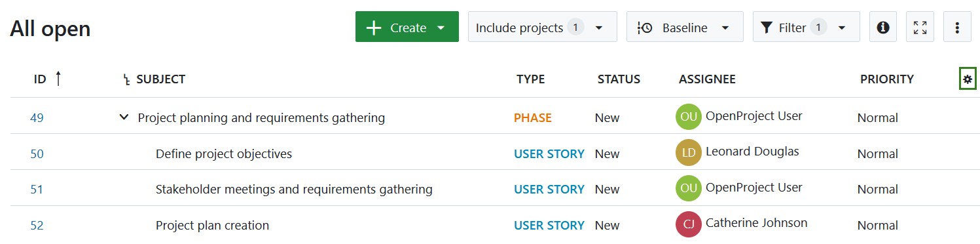The height and width of the screenshot is (244, 980).
Task: Open work package 52 link
Action: (37, 226)
